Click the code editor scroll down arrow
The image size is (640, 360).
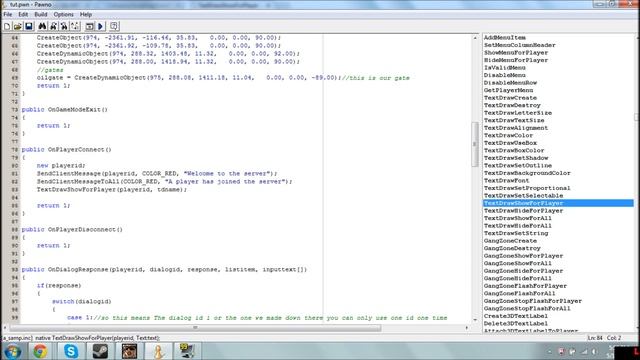click(475, 320)
